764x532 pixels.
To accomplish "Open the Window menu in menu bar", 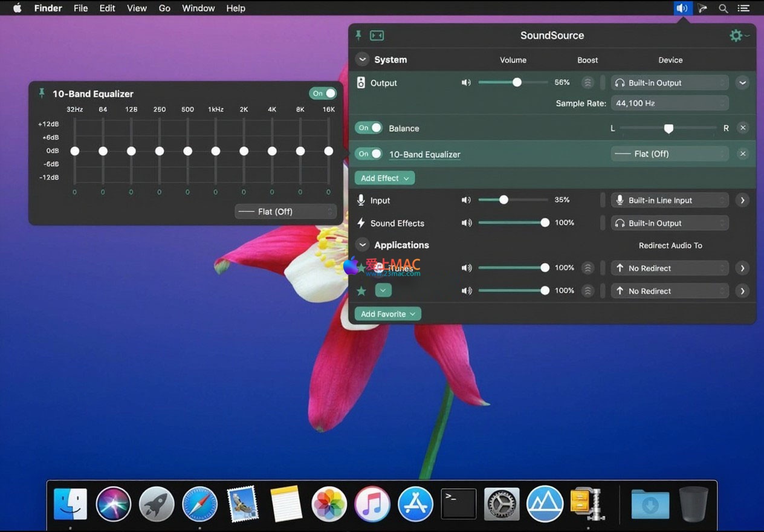I will tap(198, 8).
